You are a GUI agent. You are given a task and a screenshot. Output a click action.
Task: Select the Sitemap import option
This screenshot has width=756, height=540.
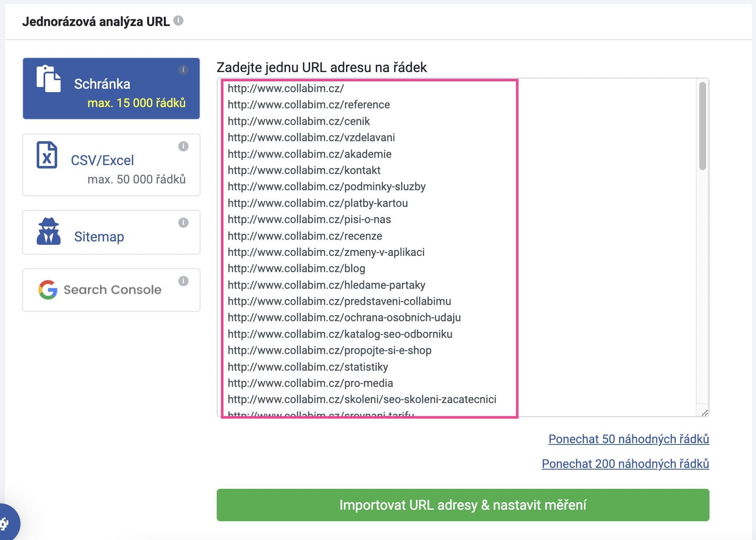tap(111, 232)
